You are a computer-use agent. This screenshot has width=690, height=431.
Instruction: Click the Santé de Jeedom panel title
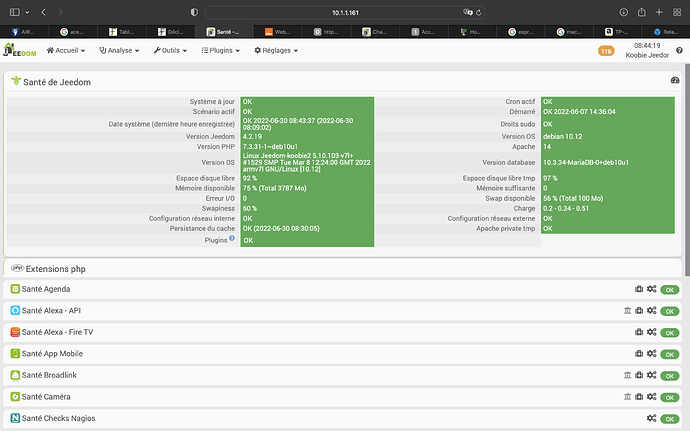click(57, 82)
